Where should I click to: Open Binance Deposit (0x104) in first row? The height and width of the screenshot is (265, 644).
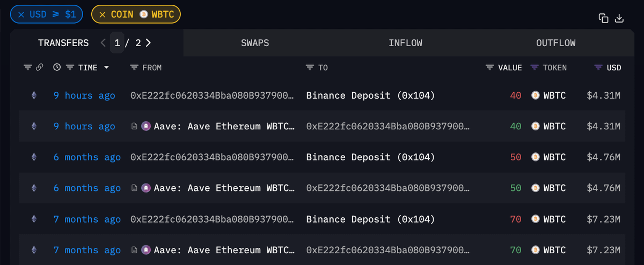click(x=370, y=95)
